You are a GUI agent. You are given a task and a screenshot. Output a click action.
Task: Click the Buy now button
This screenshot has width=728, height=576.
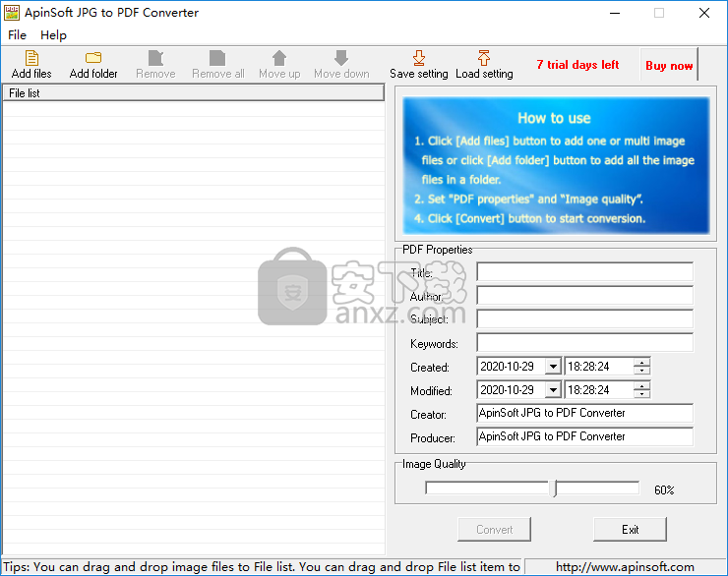click(669, 65)
